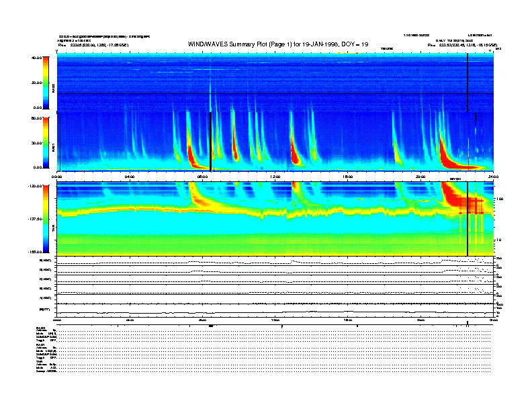Click the -155.00 label on the TNR scale
Image resolution: width=532 pixels, height=411 pixels.
point(35,252)
